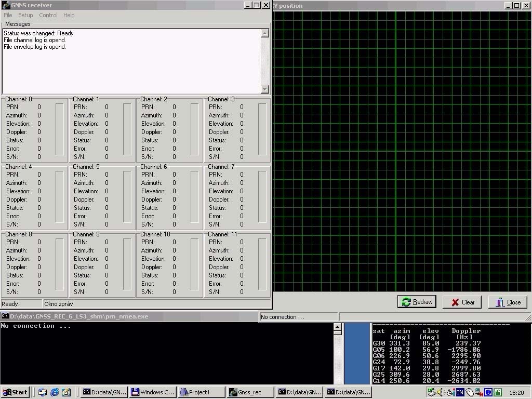
Task: Open the Windows Start menu
Action: pyautogui.click(x=15, y=392)
